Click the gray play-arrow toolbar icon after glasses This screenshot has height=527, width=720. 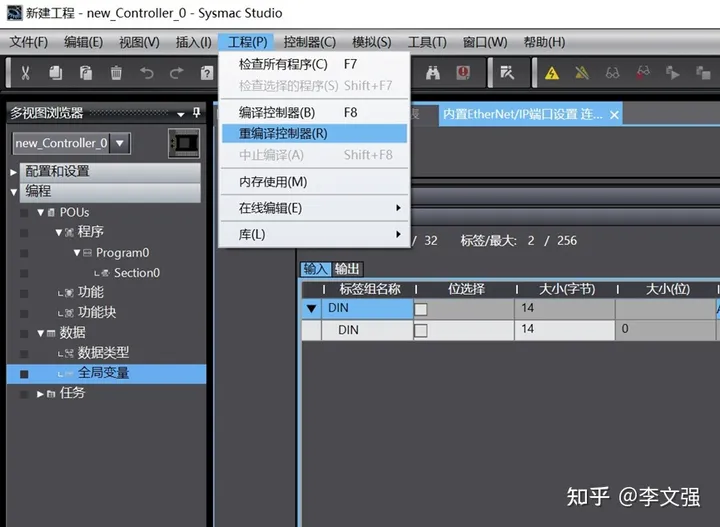pyautogui.click(x=672, y=73)
